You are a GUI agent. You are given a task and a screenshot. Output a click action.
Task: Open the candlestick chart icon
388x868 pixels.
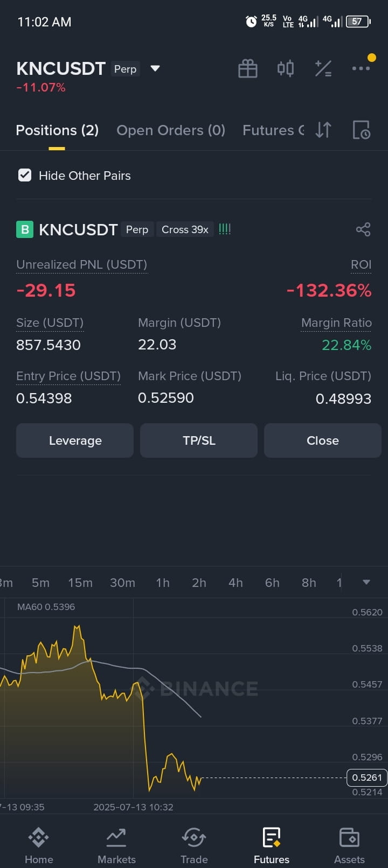point(286,68)
